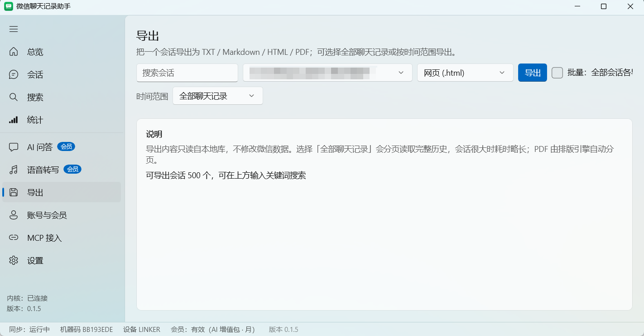Click the floppy disk icon for 导出
Image resolution: width=644 pixels, height=336 pixels.
(x=14, y=192)
